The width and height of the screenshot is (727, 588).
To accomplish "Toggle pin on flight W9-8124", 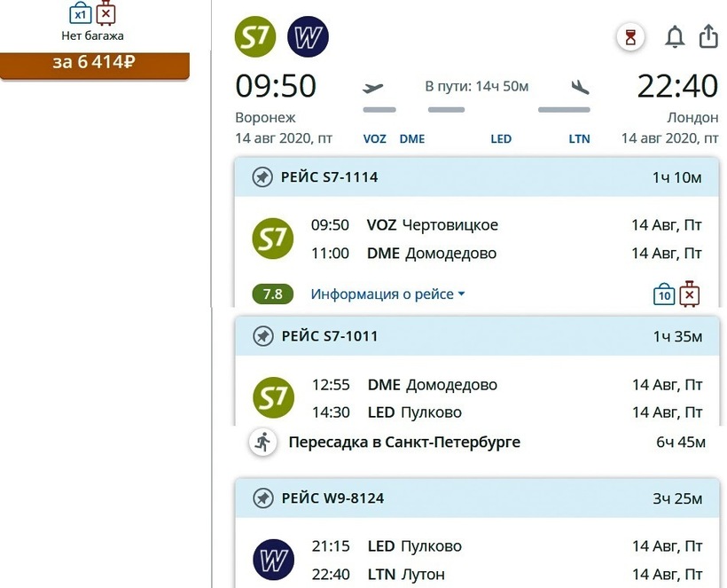I will point(262,498).
